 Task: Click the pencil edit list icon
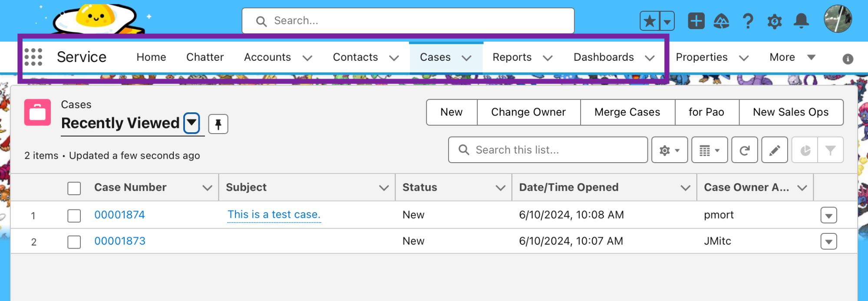click(x=774, y=150)
